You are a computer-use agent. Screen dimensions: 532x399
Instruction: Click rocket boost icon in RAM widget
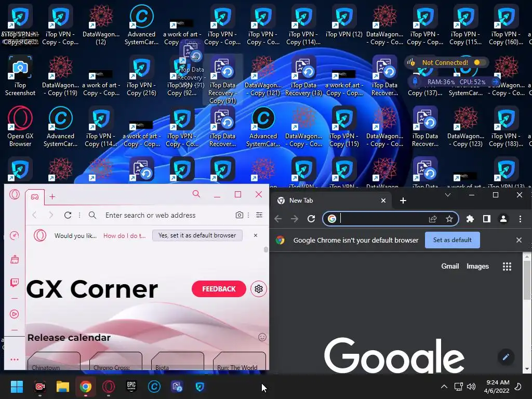click(415, 82)
